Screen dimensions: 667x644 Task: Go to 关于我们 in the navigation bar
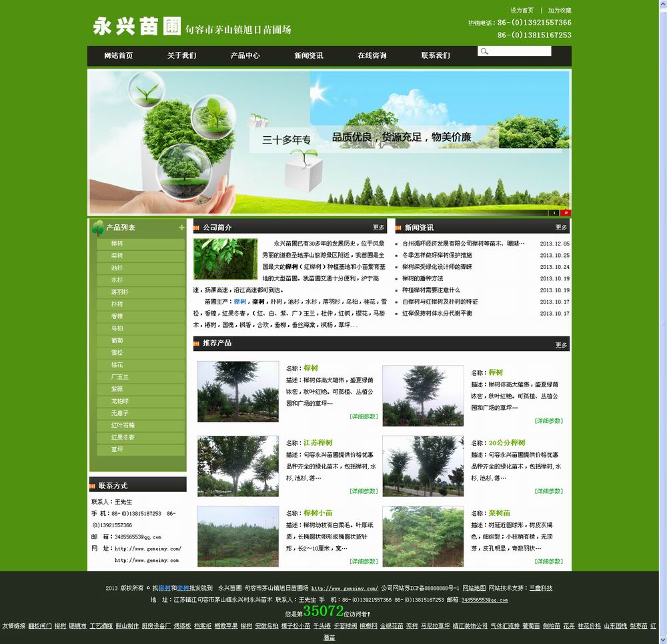click(x=181, y=55)
